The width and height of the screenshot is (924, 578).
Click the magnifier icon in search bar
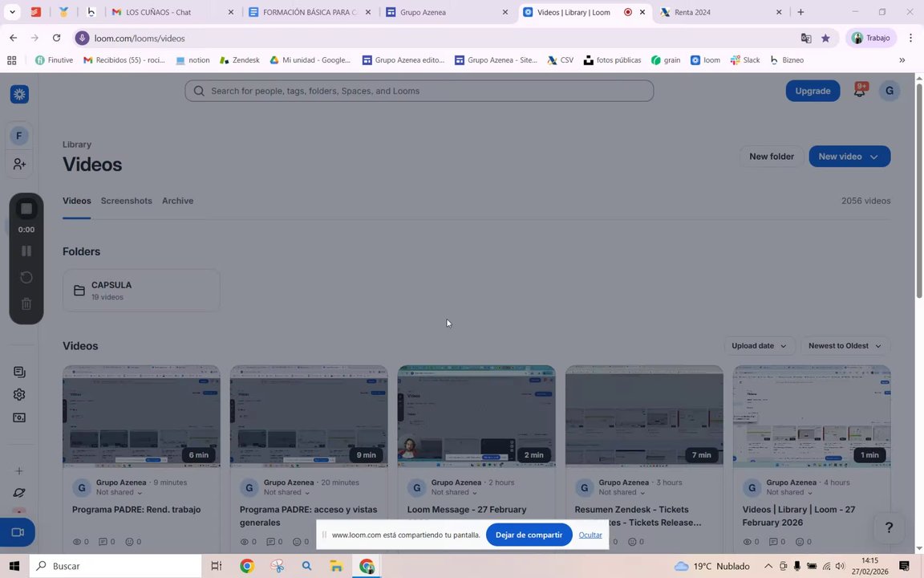(199, 91)
